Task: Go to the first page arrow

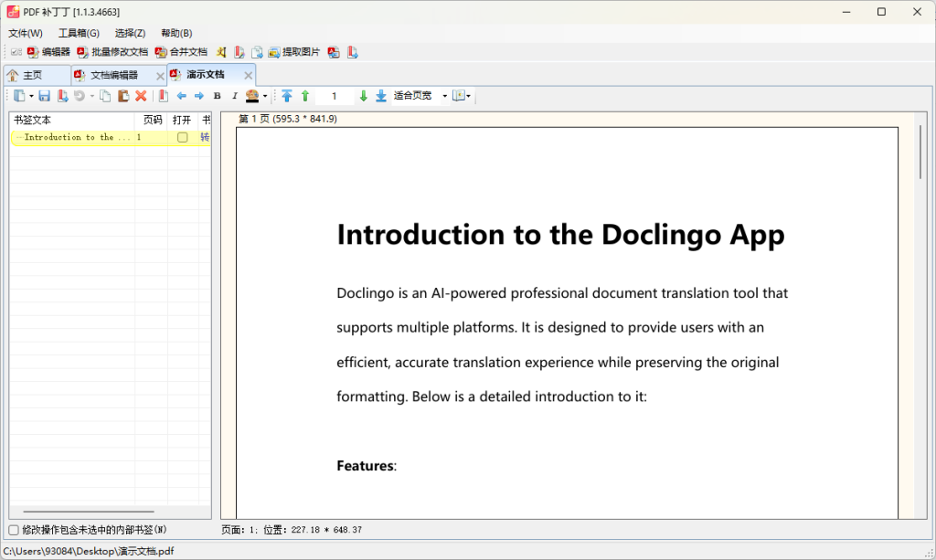Action: point(287,96)
